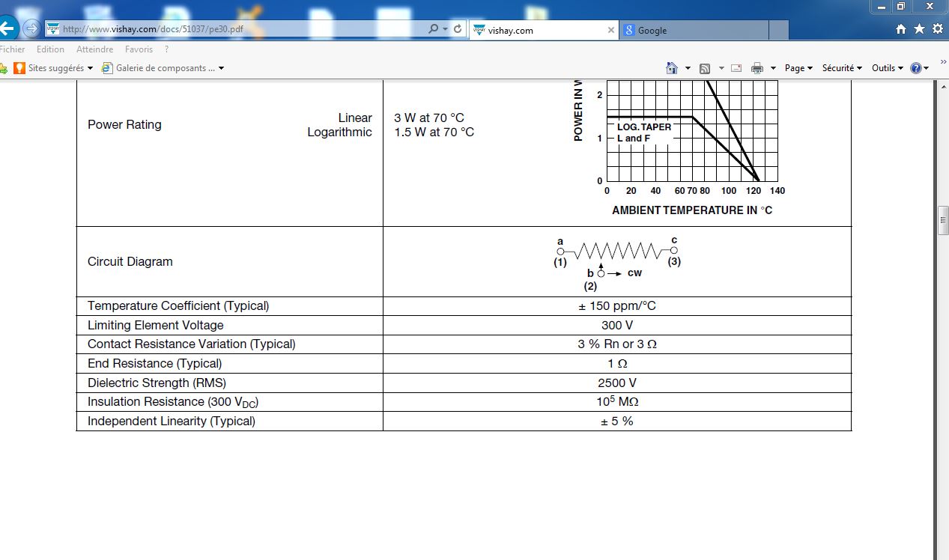Click the Forward navigation arrow
The image size is (949, 560).
click(x=31, y=29)
